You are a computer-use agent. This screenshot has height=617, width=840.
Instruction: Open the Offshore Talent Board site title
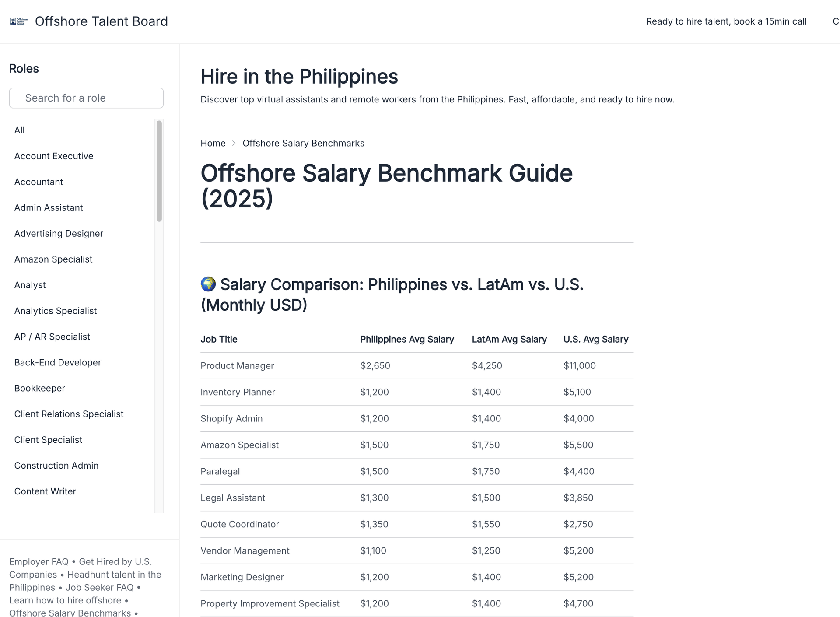tap(101, 21)
